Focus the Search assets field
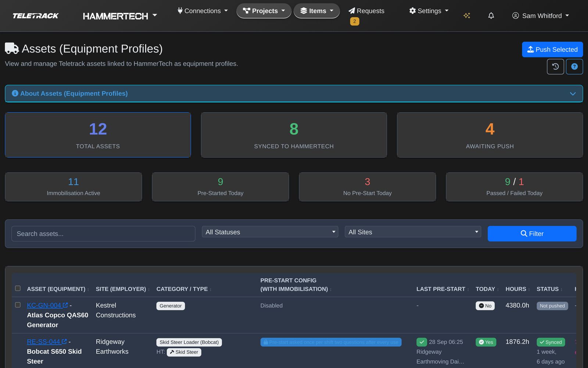588x368 pixels. click(103, 234)
